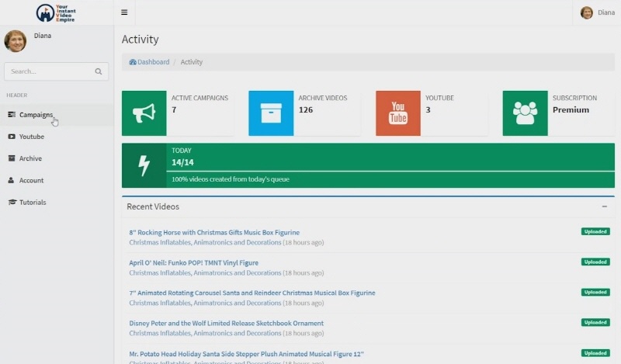
Task: Go to the Dashboard breadcrumb link
Action: coord(153,62)
